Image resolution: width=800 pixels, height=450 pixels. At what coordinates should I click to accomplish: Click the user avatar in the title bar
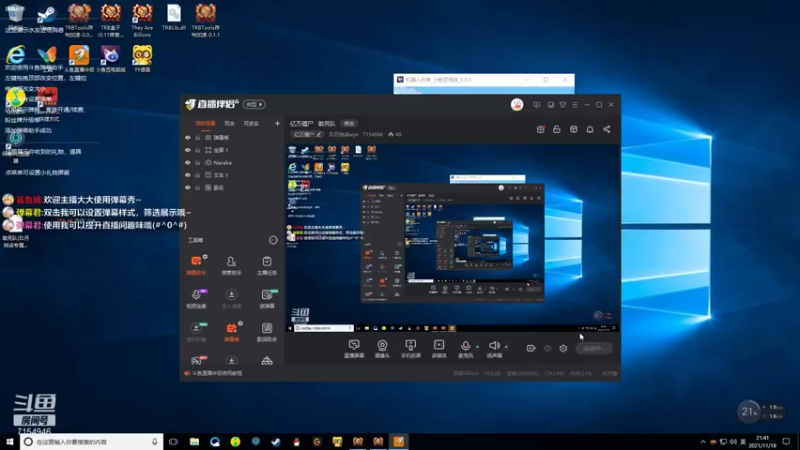(x=517, y=105)
